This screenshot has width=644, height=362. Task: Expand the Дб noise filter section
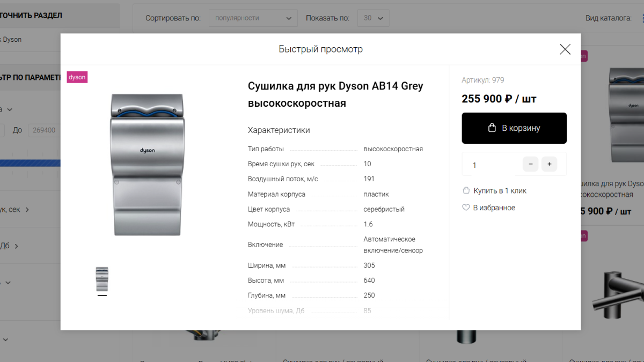click(16, 246)
